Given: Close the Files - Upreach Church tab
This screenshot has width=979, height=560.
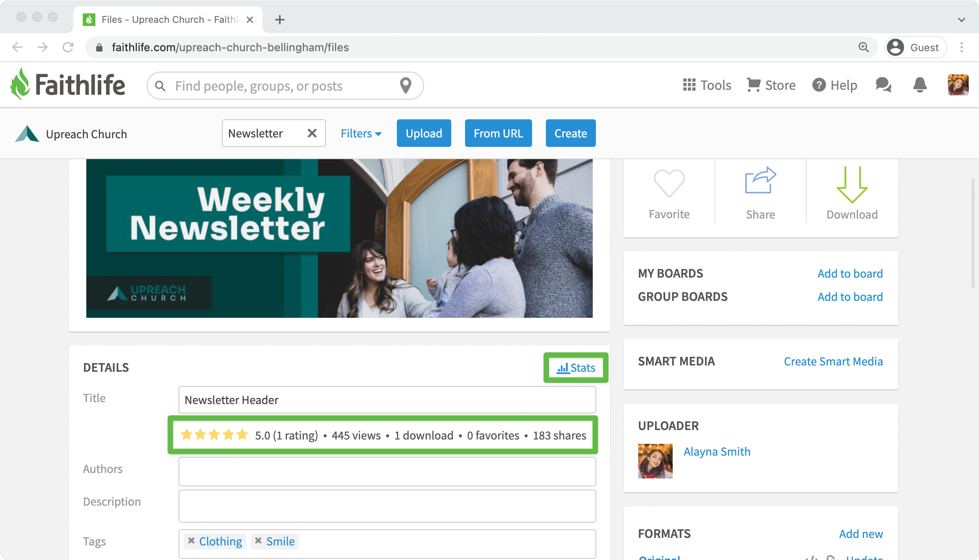Looking at the screenshot, I should 250,20.
